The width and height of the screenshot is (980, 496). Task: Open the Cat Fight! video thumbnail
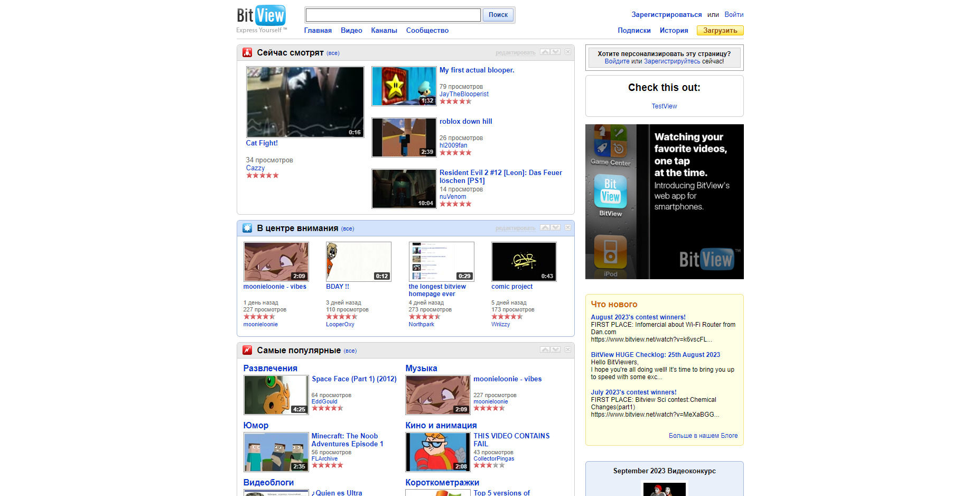click(305, 102)
